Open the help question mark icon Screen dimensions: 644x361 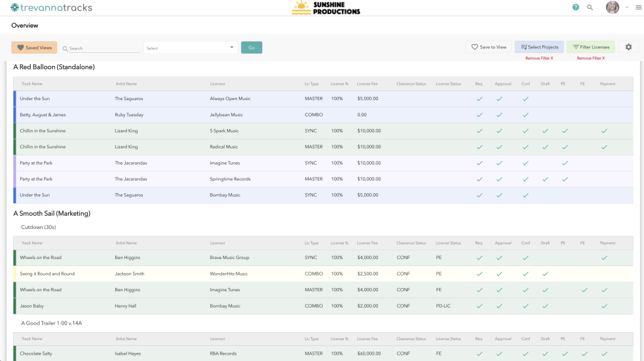(575, 8)
